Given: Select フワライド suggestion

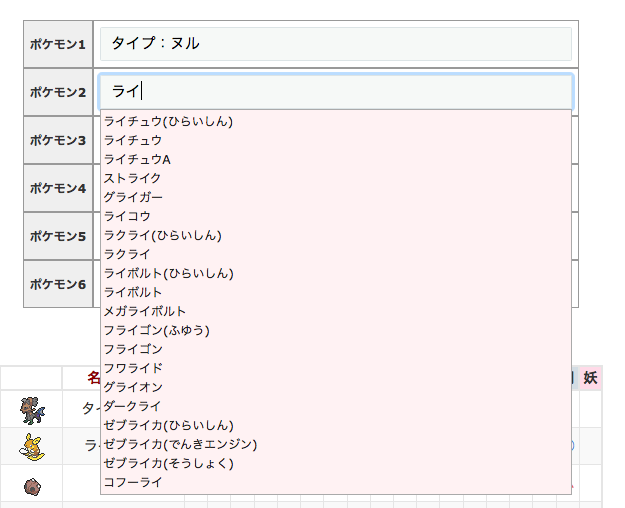Looking at the screenshot, I should tap(336, 368).
